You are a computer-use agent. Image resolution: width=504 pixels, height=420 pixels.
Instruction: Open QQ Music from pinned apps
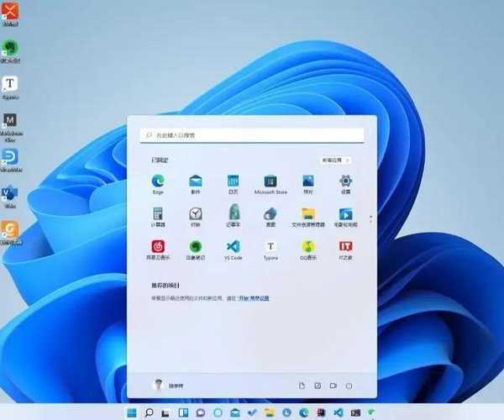pos(308,247)
